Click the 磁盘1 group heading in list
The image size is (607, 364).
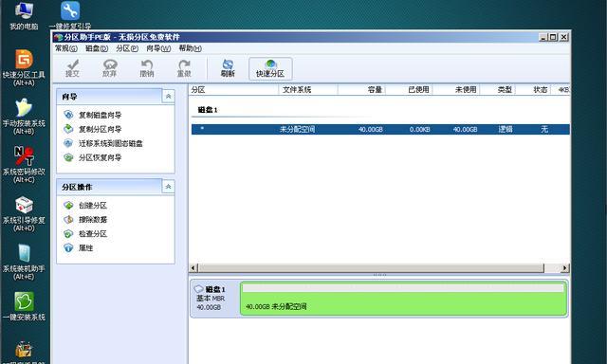208,110
